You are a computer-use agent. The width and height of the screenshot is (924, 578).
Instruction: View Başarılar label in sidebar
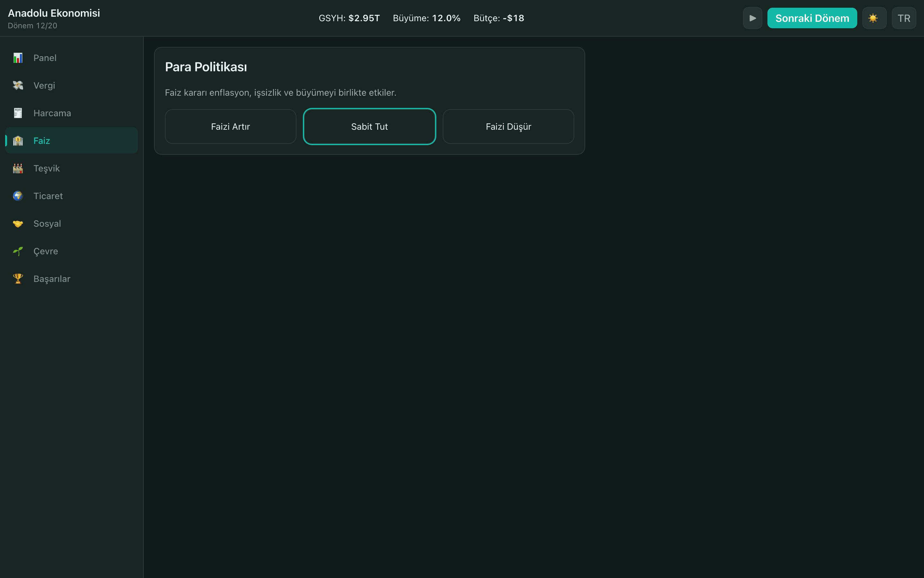pos(52,279)
